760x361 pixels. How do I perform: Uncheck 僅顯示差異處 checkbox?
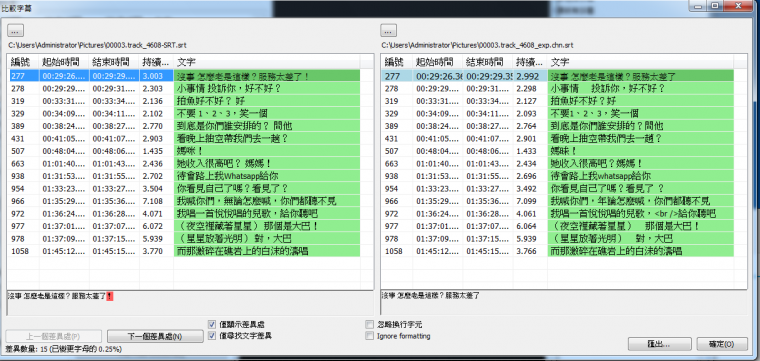point(212,324)
